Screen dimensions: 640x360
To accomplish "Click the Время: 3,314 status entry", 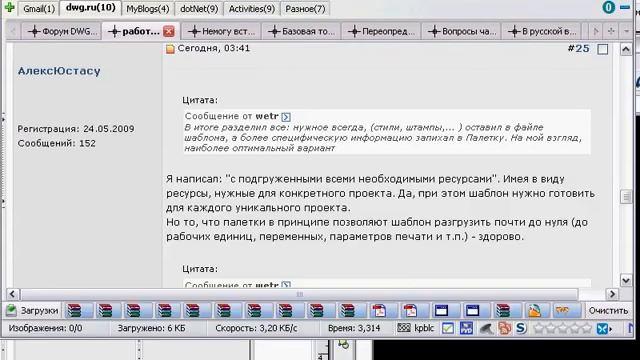I will tap(354, 328).
